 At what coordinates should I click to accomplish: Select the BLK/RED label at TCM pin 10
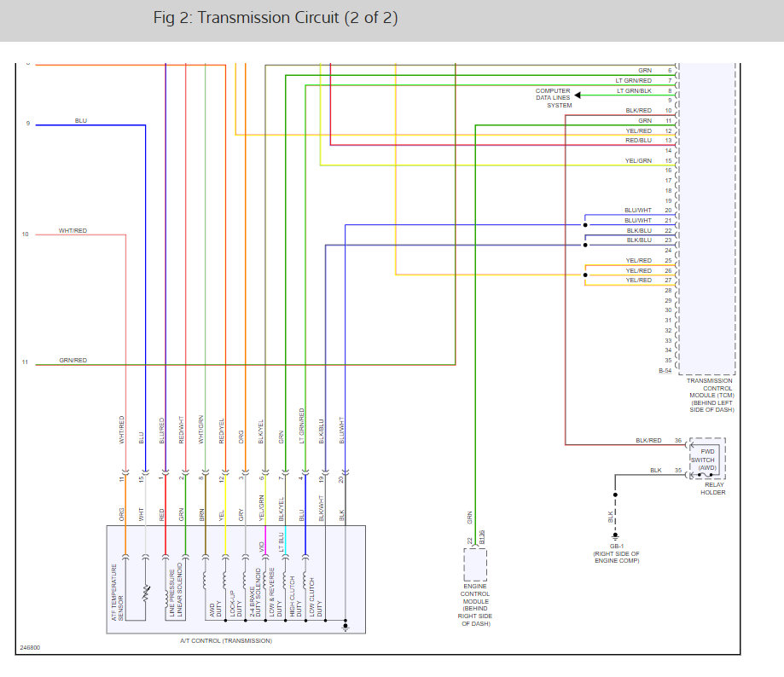click(638, 111)
